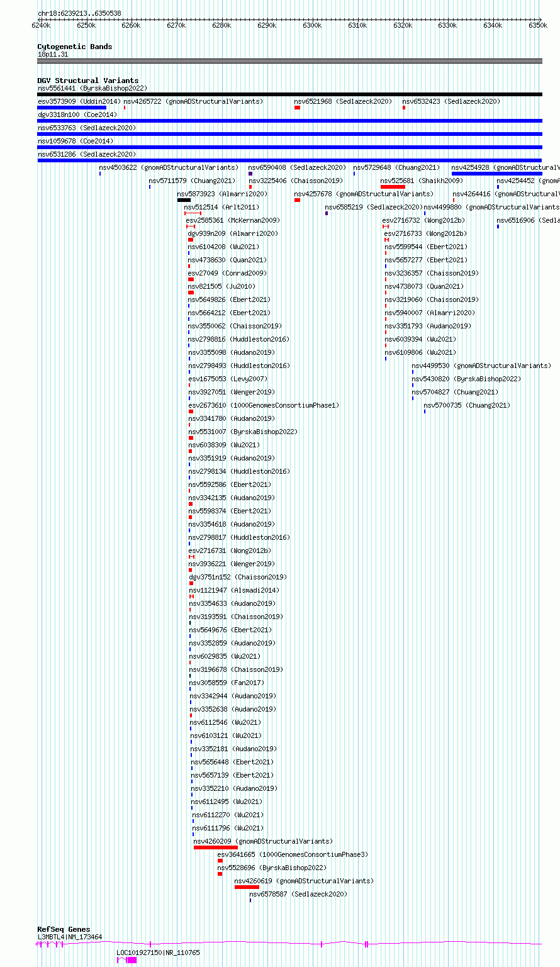Click nsv4265722 gnomAD variant label
The height and width of the screenshot is (967, 560).
click(193, 101)
